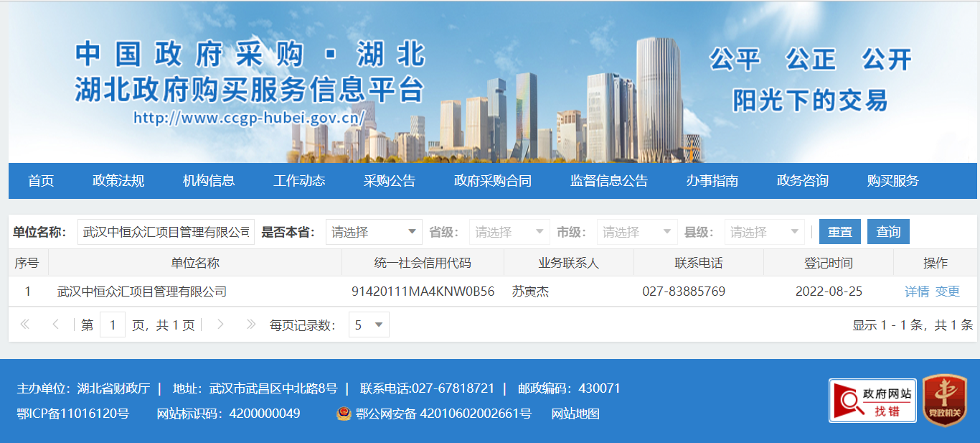The height and width of the screenshot is (443, 980).
Task: Navigate to 采购公告 menu
Action: [390, 181]
